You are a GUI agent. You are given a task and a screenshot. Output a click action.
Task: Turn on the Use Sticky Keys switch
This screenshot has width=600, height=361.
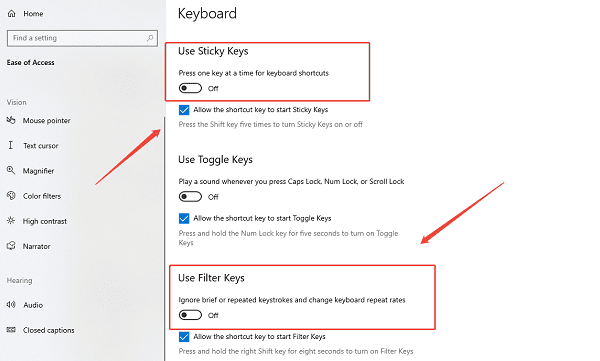tap(190, 88)
